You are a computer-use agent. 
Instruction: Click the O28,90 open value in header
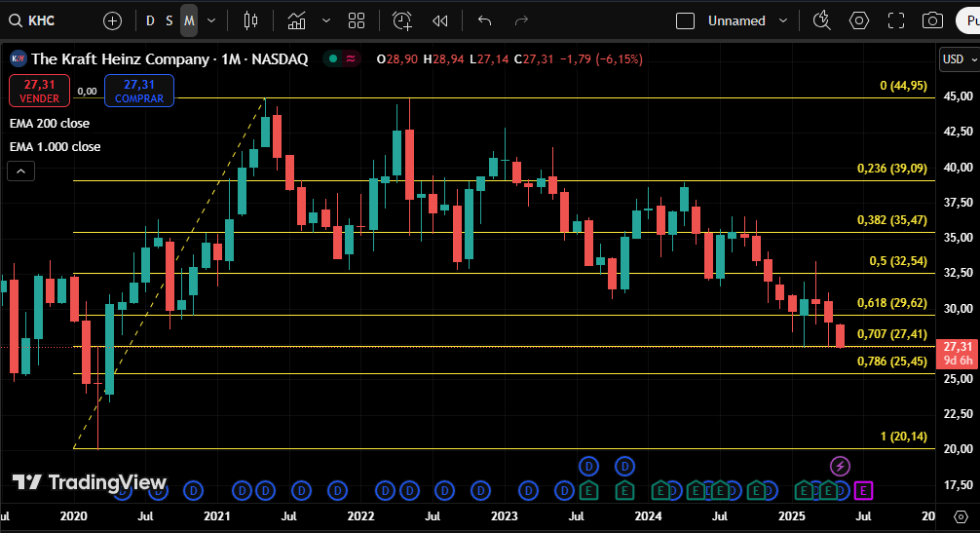[x=397, y=58]
